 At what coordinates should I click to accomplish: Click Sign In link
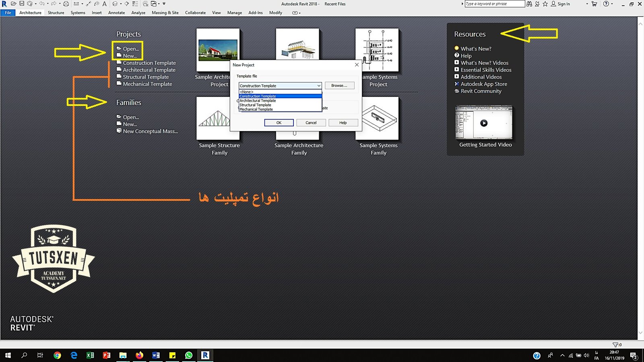click(x=563, y=4)
